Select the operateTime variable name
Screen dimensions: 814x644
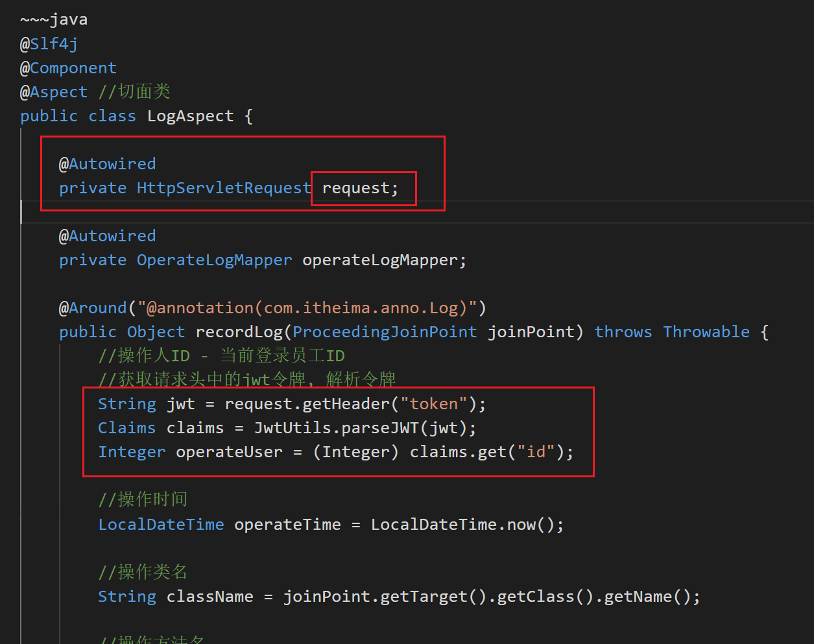[x=287, y=524]
